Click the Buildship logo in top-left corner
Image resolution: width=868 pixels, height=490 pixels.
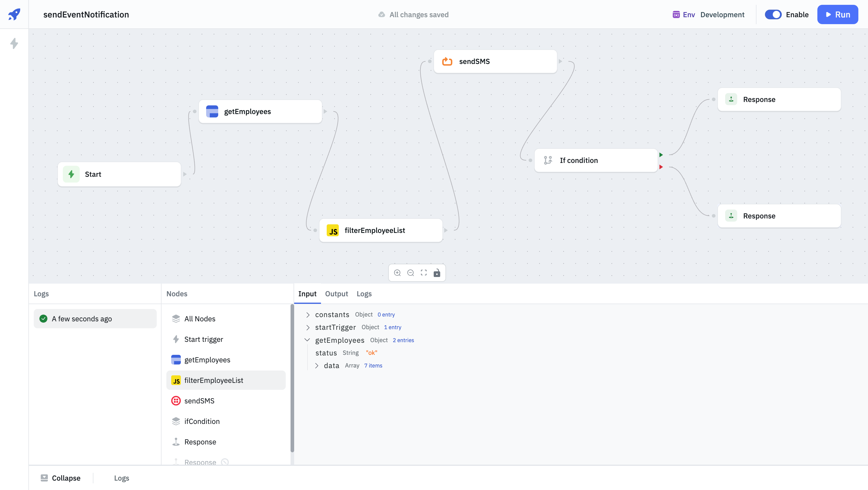[x=14, y=14]
